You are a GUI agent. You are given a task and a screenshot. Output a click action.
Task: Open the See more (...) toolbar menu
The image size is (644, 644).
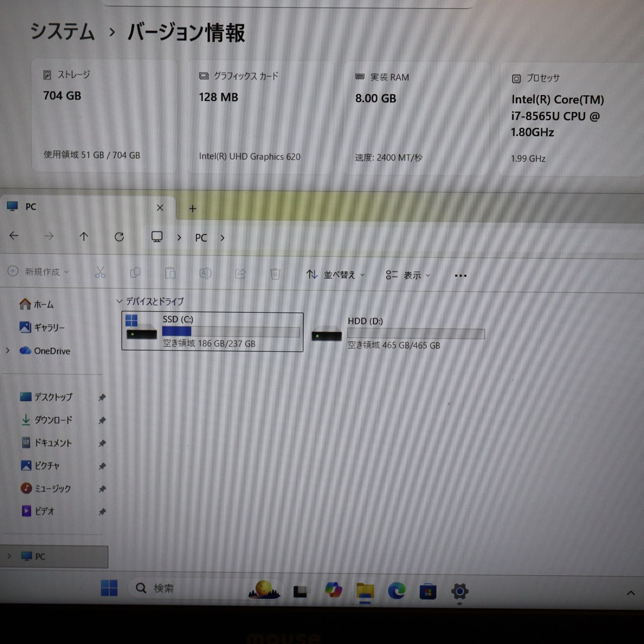coord(460,275)
